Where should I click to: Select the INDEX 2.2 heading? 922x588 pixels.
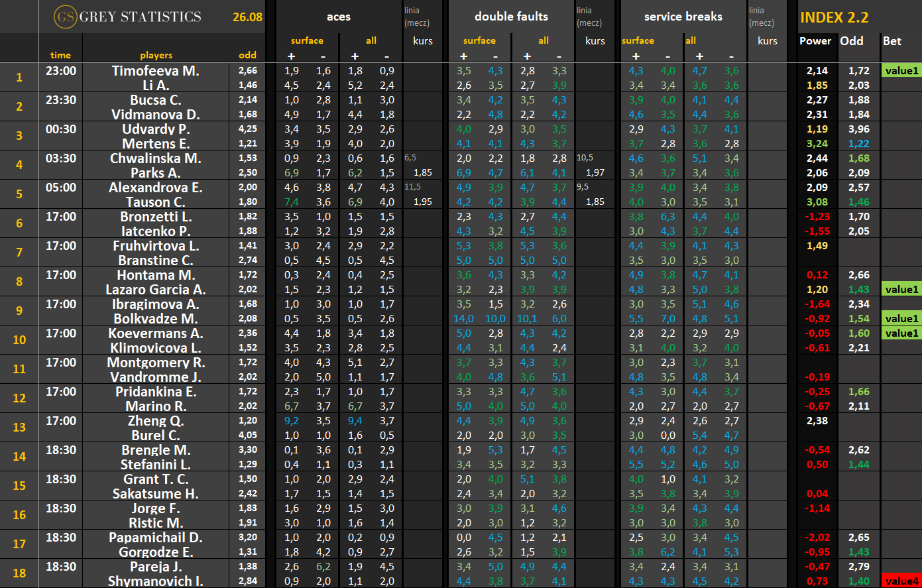(835, 17)
